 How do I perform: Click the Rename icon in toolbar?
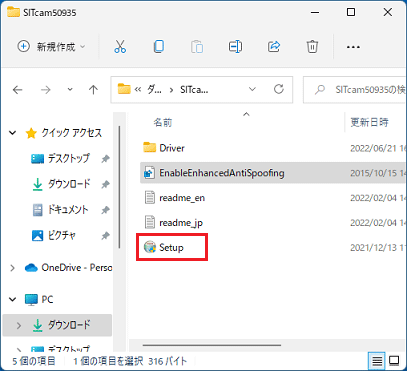(235, 47)
